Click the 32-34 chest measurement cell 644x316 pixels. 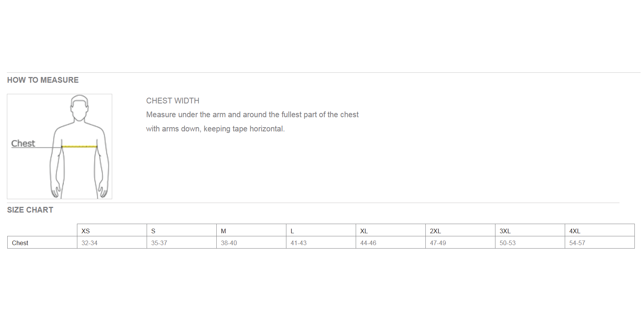pos(112,242)
